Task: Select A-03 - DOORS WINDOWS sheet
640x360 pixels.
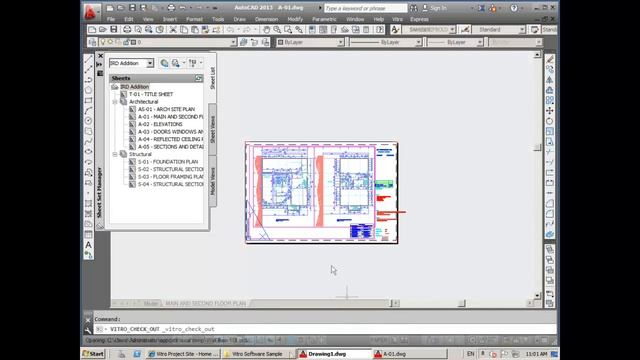Action: 170,132
